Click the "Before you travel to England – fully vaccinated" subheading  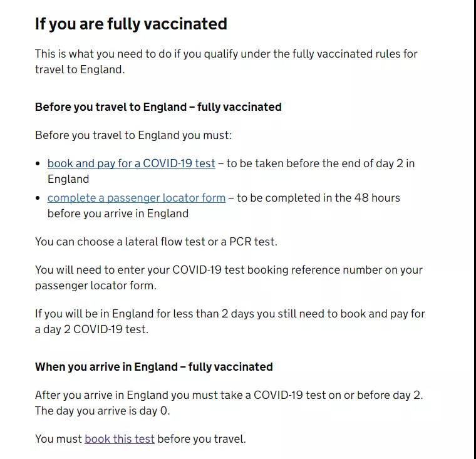(158, 107)
